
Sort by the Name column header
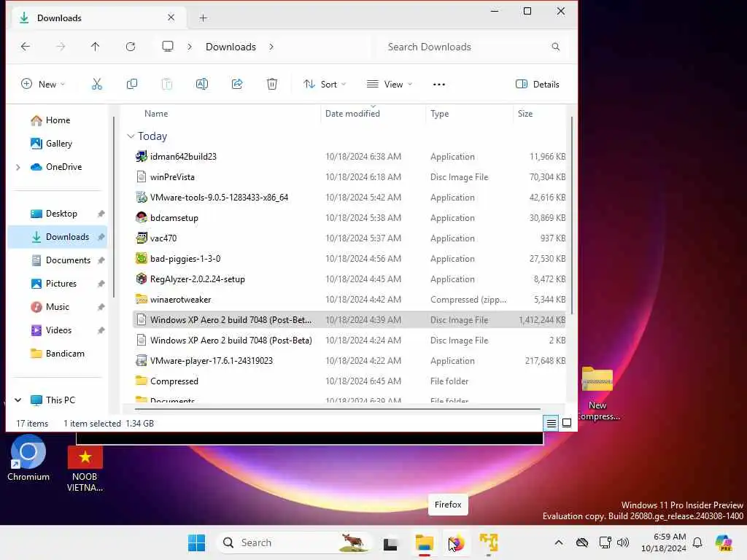coord(156,114)
